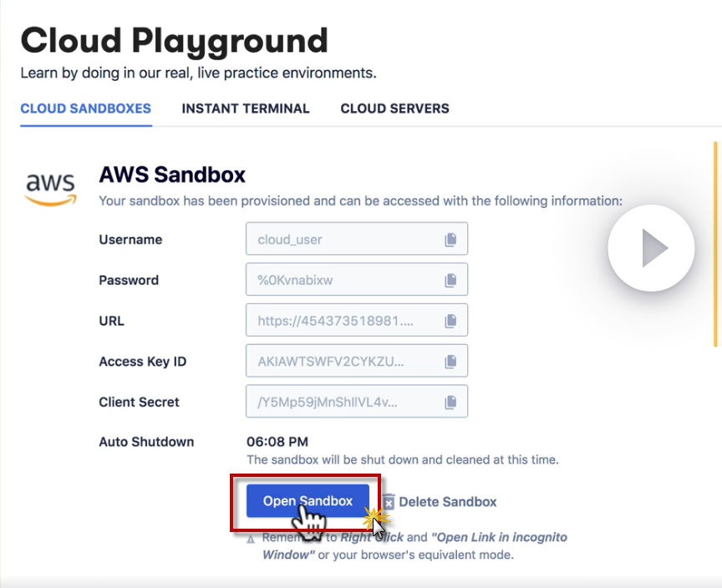Click the orange vertical scrollbar

[x=715, y=242]
